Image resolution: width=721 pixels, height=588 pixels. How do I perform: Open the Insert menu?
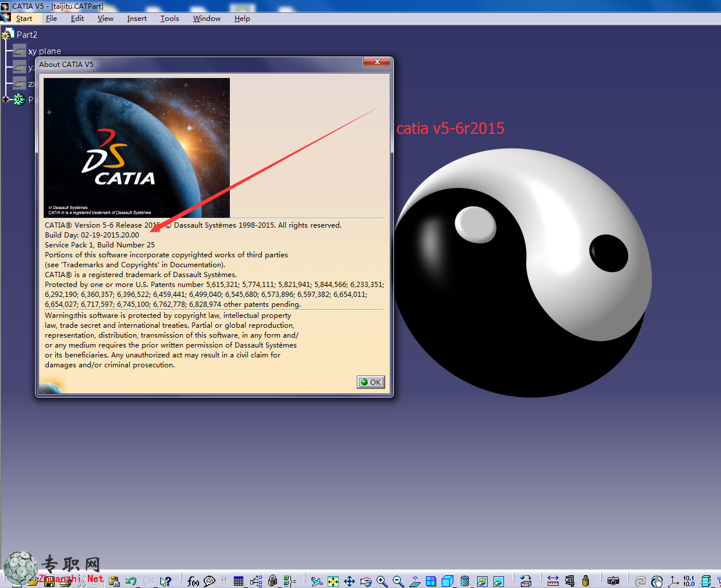tap(137, 19)
